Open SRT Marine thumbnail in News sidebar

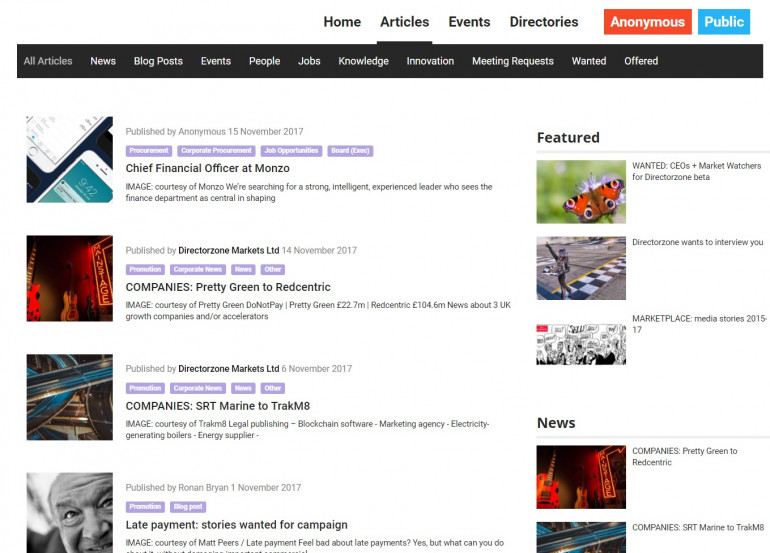tap(581, 537)
